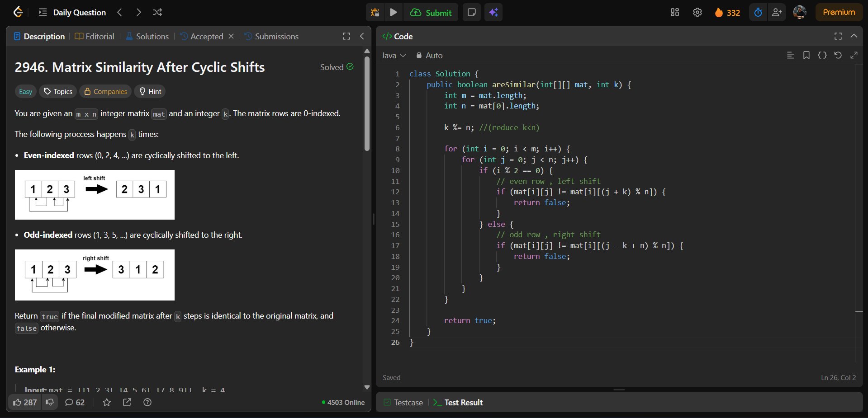The width and height of the screenshot is (868, 418).
Task: Click the Premium button
Action: (x=839, y=12)
